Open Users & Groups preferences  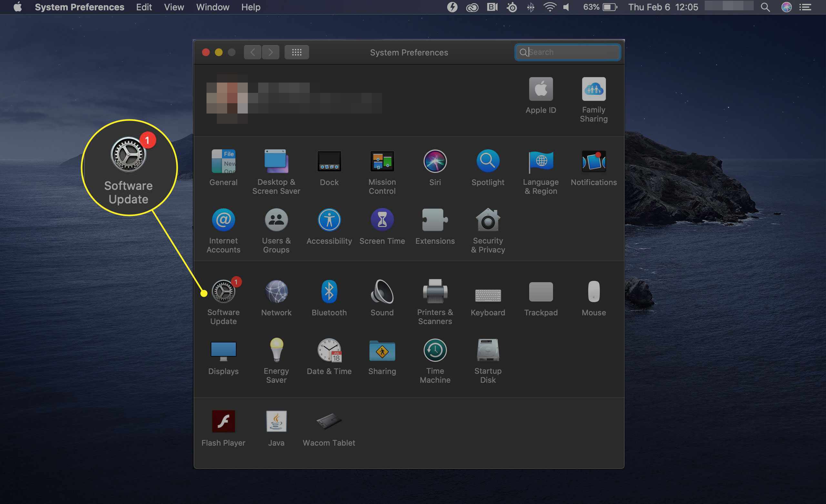[x=276, y=220]
